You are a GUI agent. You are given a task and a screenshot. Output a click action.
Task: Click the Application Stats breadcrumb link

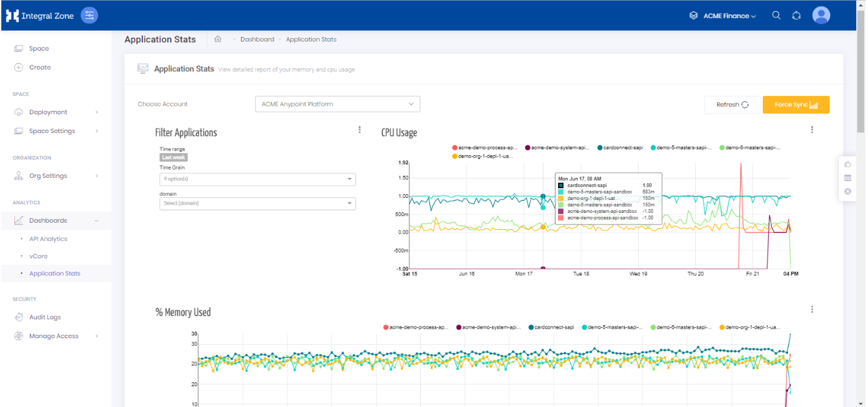(311, 40)
